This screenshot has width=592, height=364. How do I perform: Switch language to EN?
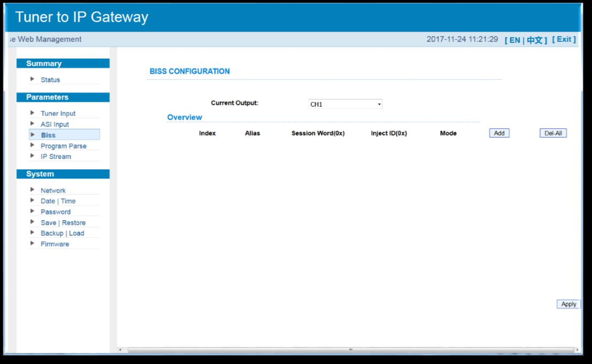(x=515, y=40)
